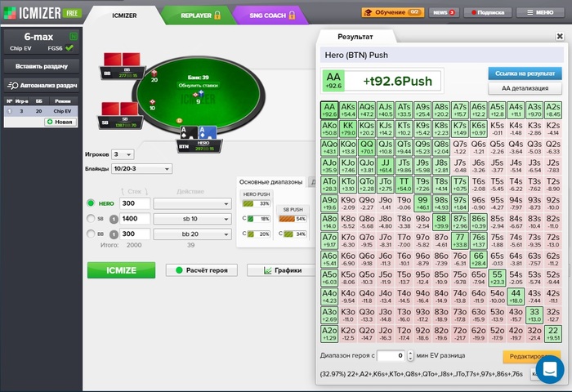
Task: Open the Игроков player count dropdown
Action: [x=123, y=154]
